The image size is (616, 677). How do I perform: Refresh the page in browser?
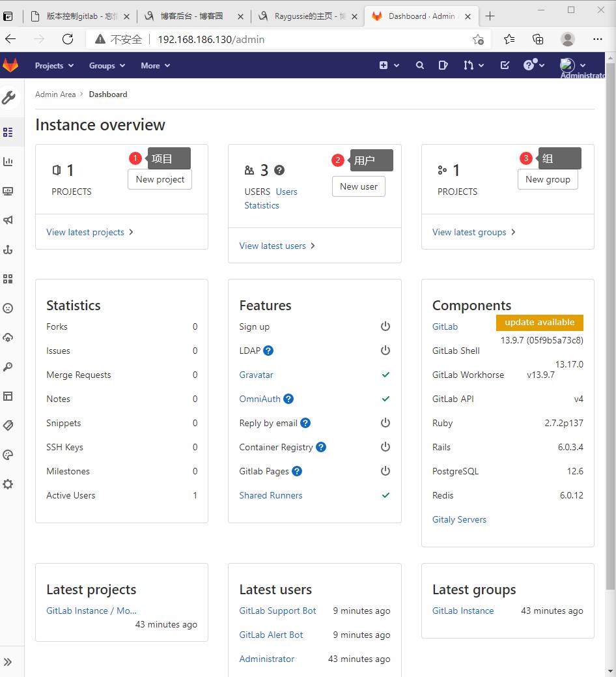click(x=68, y=39)
